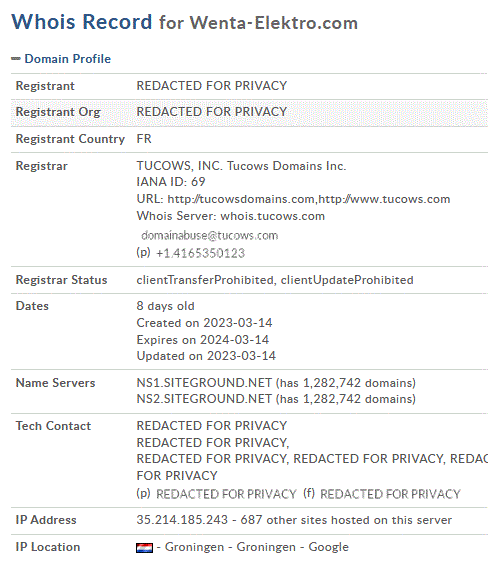The image size is (489, 561).
Task: Open the Wenta-Elektro.com title link
Action: point(274,23)
